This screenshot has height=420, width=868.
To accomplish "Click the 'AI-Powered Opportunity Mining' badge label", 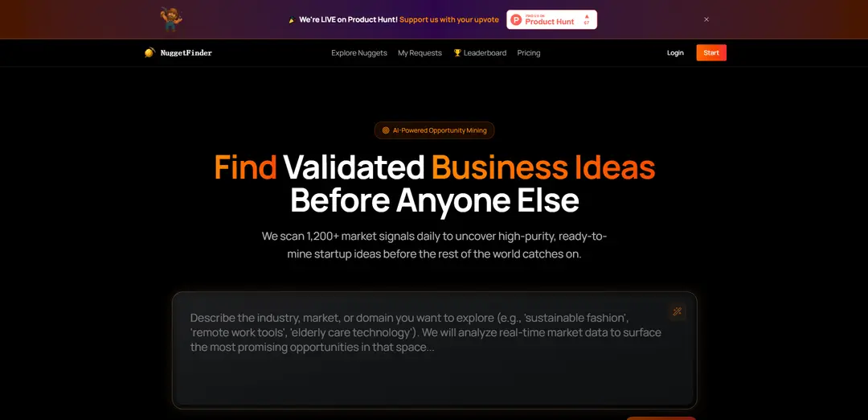I will 440,131.
